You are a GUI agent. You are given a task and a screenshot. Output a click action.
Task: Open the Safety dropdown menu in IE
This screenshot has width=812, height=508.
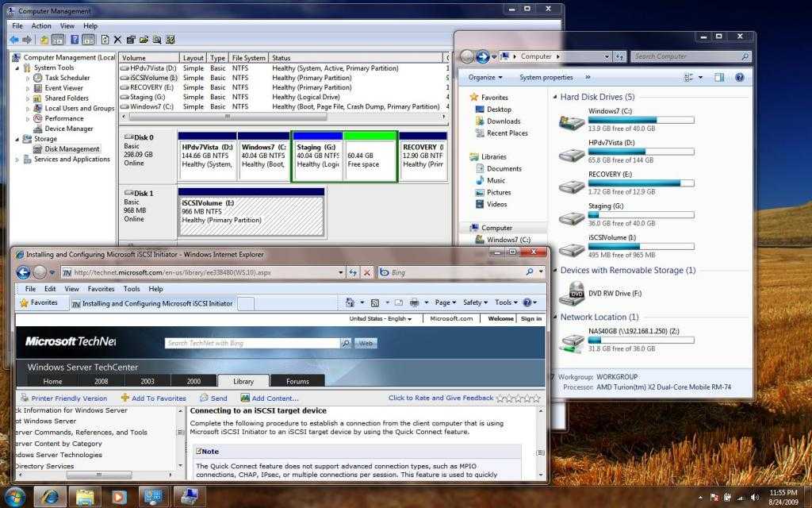click(x=475, y=302)
